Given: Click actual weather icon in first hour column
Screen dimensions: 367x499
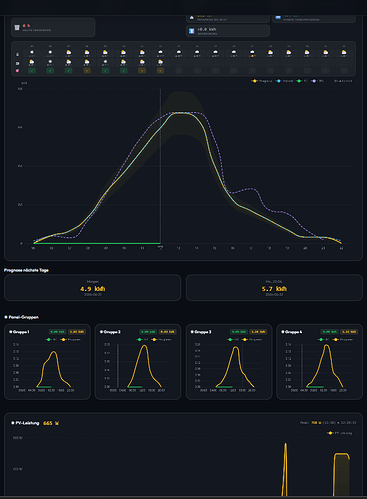Looking at the screenshot, I should (x=32, y=62).
